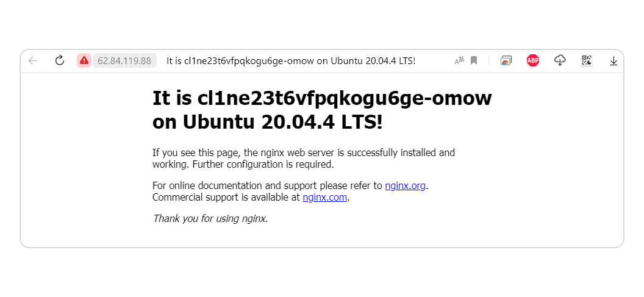Image resolution: width=644 pixels, height=297 pixels.
Task: Reload the page
Action: 60,60
